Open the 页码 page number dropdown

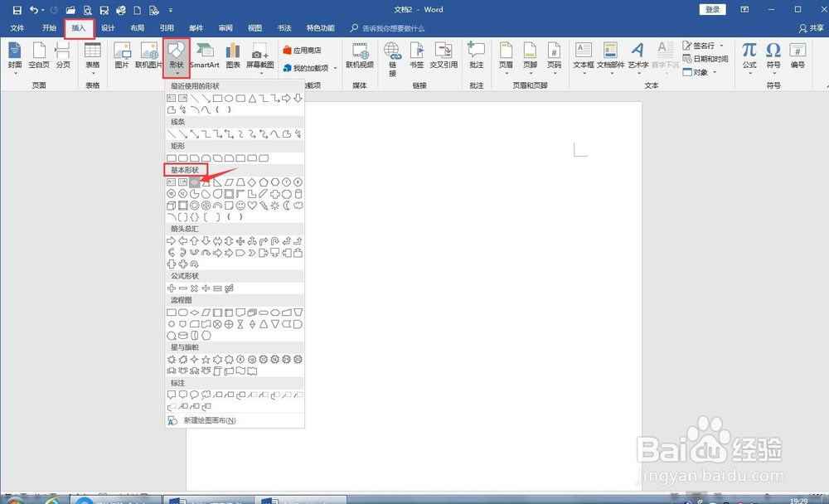(x=554, y=73)
